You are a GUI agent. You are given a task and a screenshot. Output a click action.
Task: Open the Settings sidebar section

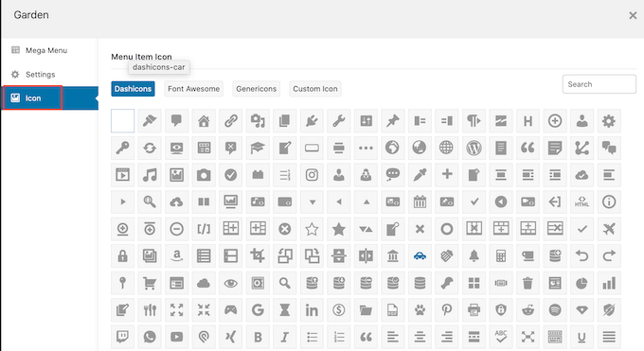49,75
